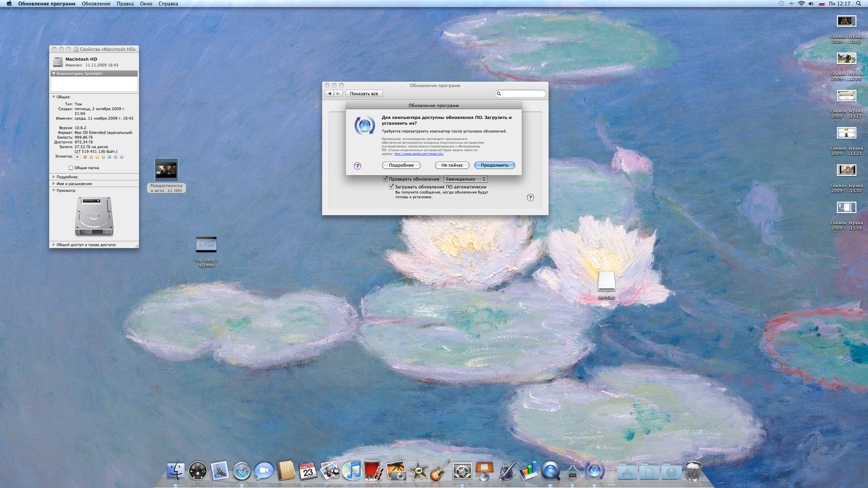Expand 'Общий доступ и права доступа' section
868x488 pixels.
point(54,245)
